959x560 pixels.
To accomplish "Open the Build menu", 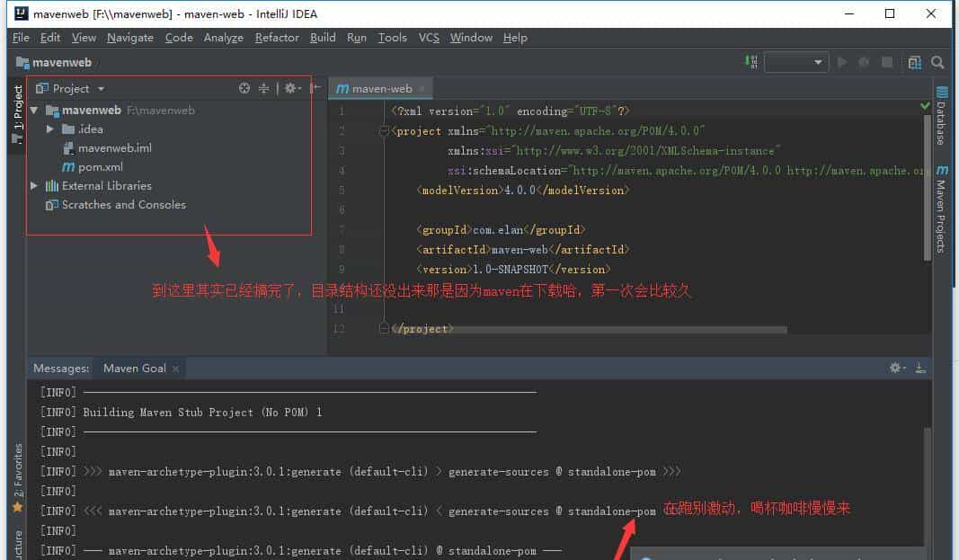I will click(x=322, y=38).
